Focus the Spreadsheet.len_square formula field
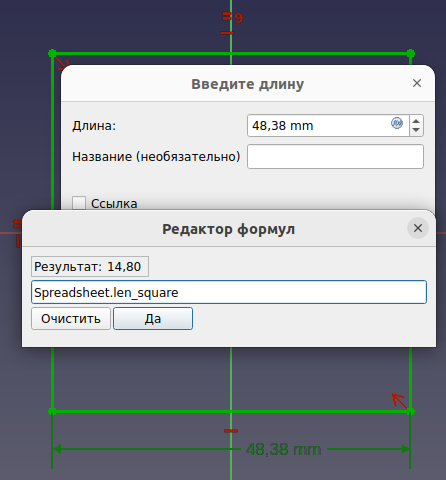This screenshot has height=480, width=446. [x=229, y=292]
